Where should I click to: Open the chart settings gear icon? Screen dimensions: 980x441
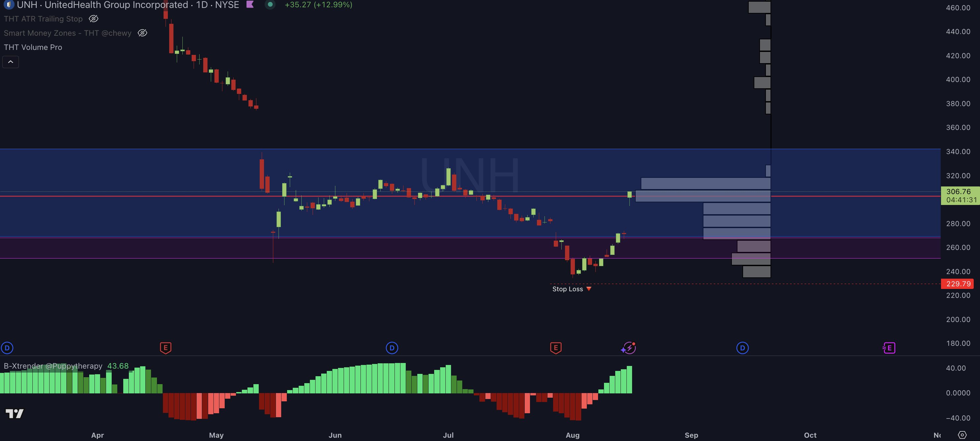962,434
